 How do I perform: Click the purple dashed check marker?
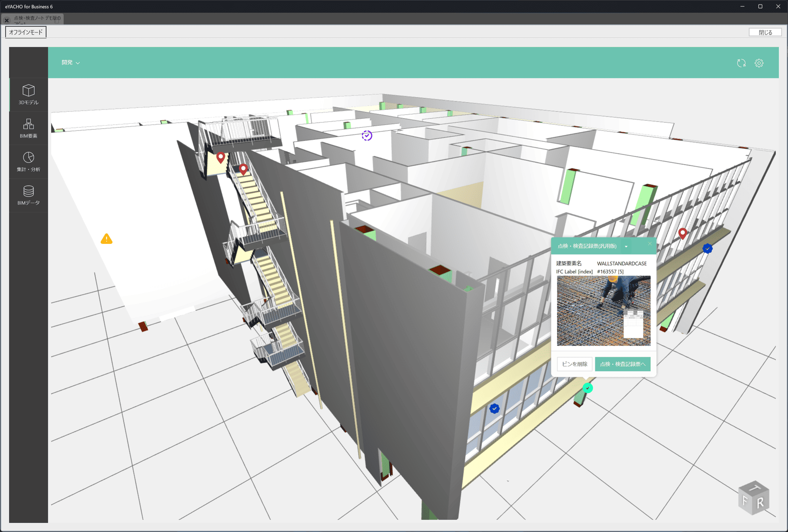pos(367,135)
